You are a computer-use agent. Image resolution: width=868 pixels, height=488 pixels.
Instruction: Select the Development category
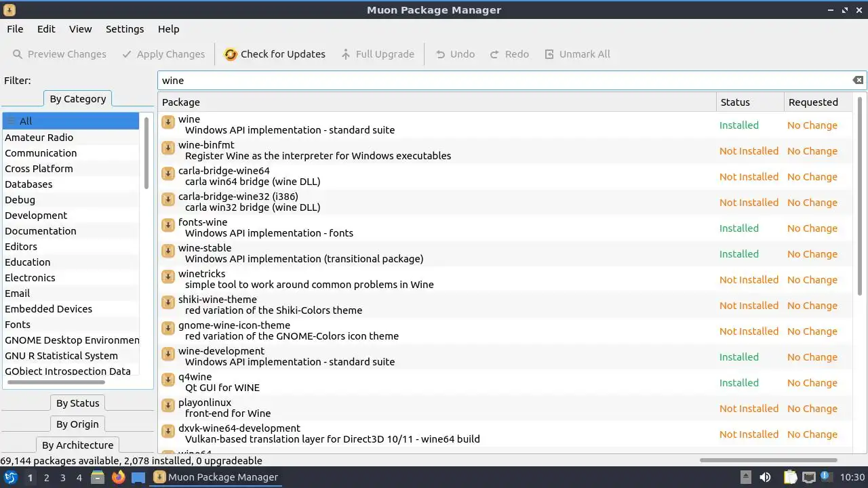tap(71, 216)
